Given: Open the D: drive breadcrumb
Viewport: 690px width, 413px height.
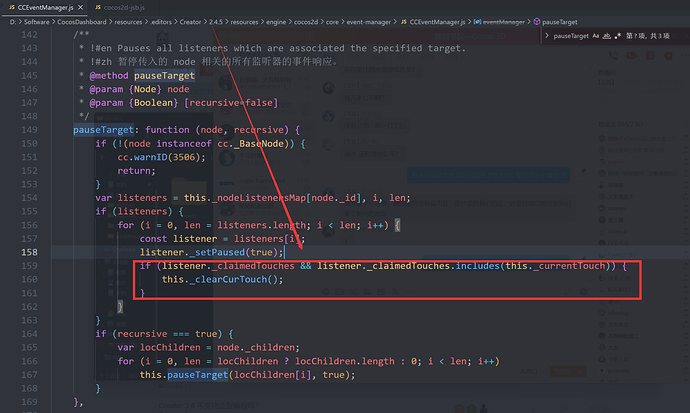Looking at the screenshot, I should click(x=13, y=22).
